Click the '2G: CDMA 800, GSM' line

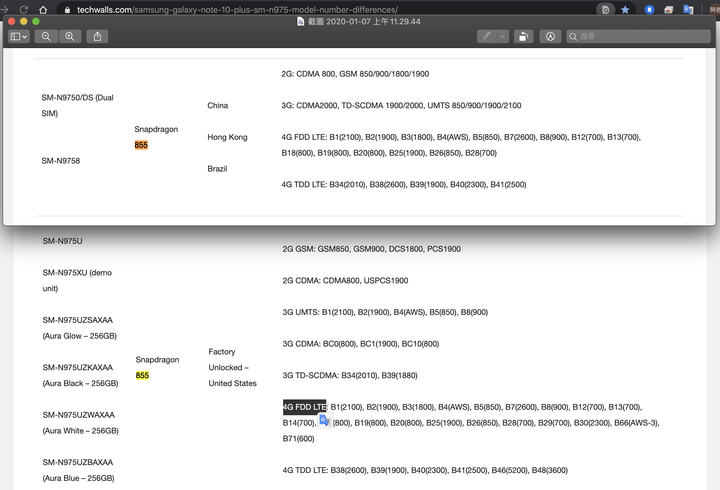[355, 73]
